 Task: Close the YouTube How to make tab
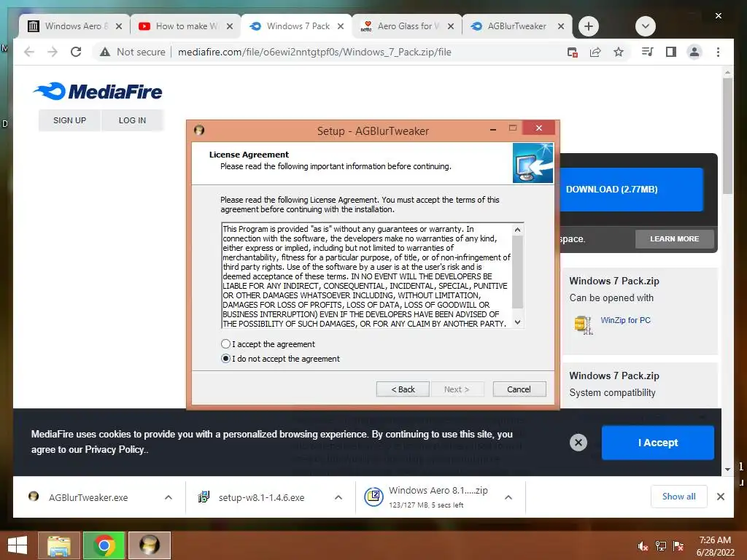[230, 26]
